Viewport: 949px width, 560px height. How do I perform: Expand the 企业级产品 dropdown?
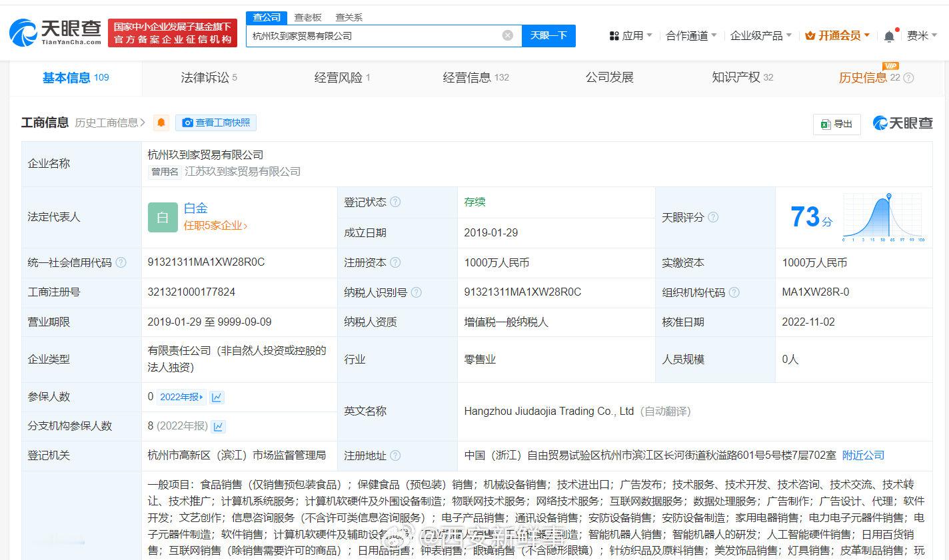click(x=760, y=35)
